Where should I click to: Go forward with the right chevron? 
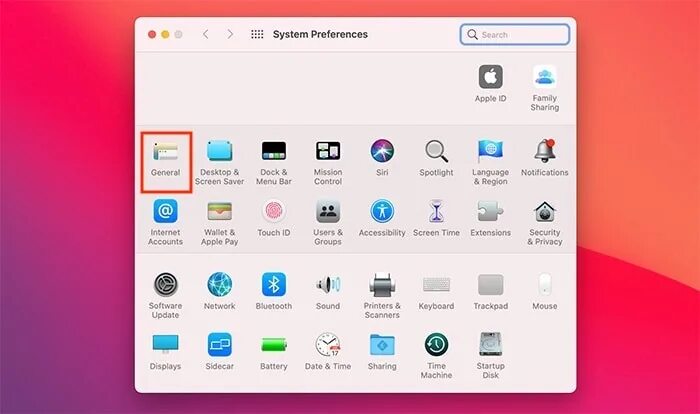click(230, 34)
